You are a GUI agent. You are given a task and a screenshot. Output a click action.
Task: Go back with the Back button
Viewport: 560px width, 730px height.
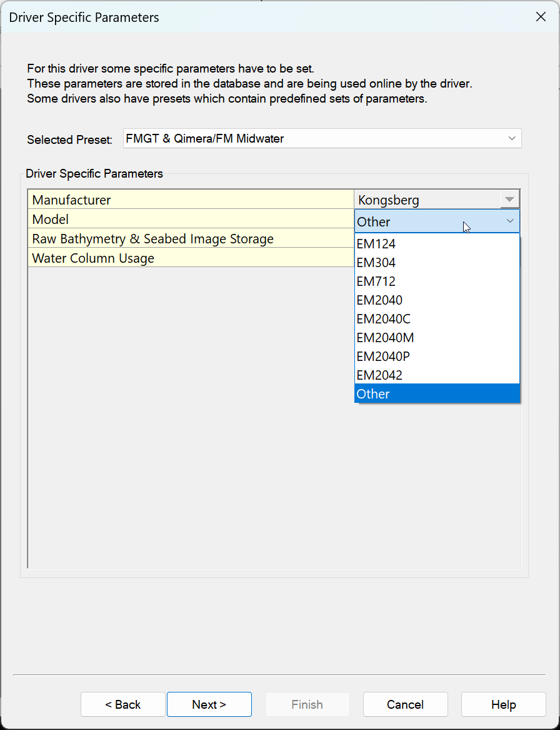(123, 704)
